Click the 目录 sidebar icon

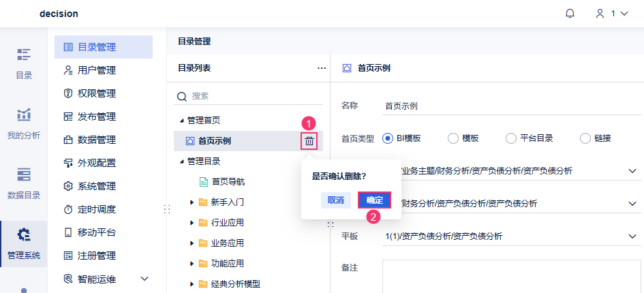click(24, 63)
